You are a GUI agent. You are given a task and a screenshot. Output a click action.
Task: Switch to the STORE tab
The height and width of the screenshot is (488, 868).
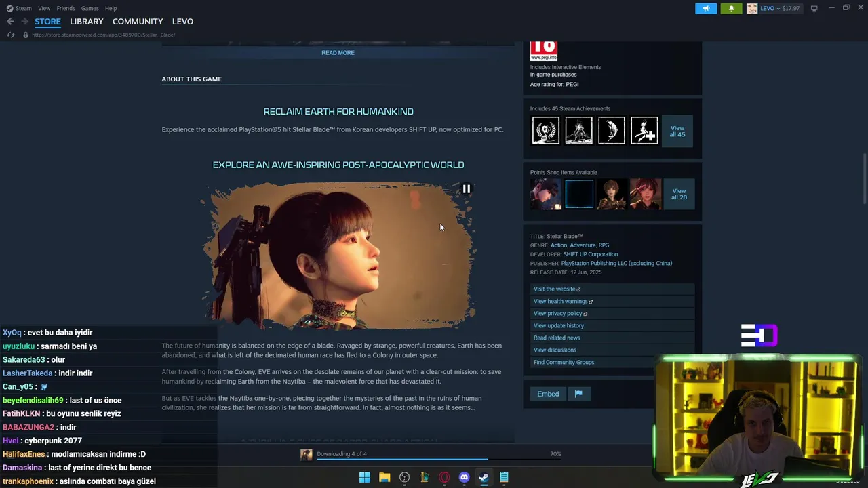(x=47, y=22)
